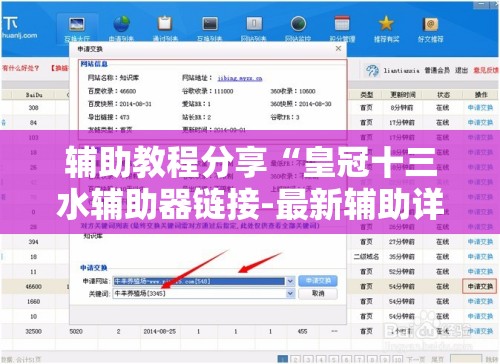Viewport: 500px width, 364px height.
Task: Go to page 5 in pagination
Action: point(334,359)
